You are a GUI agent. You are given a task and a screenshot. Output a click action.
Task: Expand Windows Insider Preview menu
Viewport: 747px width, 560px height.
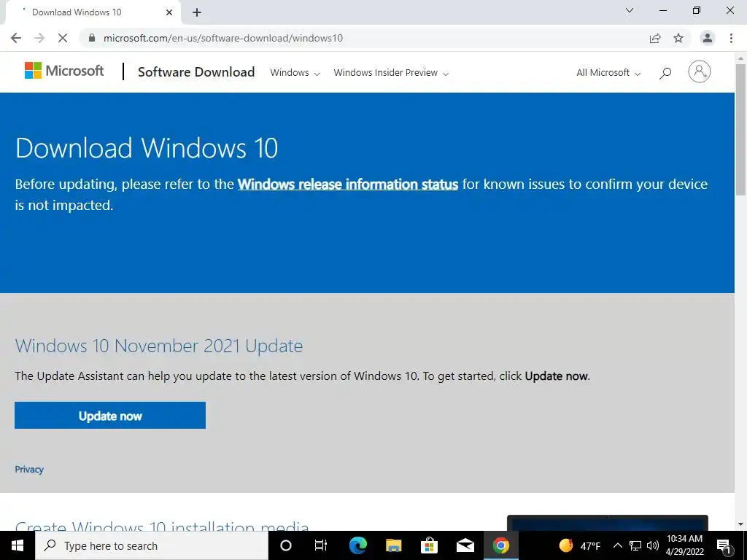(x=391, y=73)
